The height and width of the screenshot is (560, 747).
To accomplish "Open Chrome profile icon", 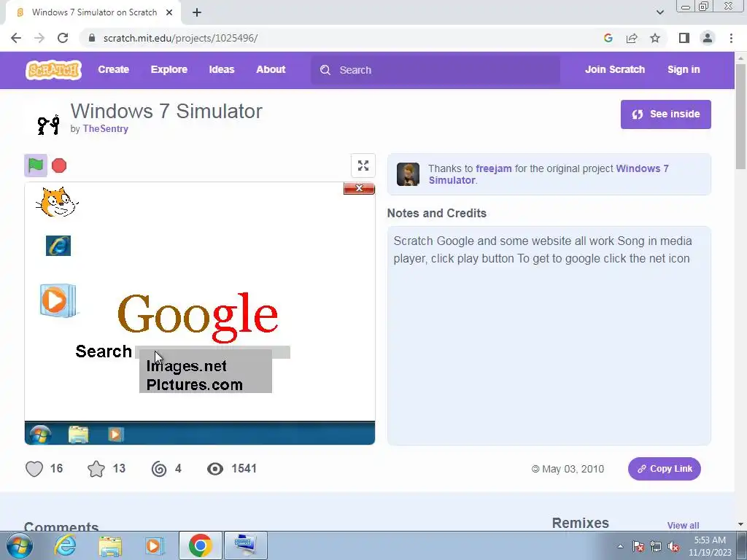I will click(708, 38).
